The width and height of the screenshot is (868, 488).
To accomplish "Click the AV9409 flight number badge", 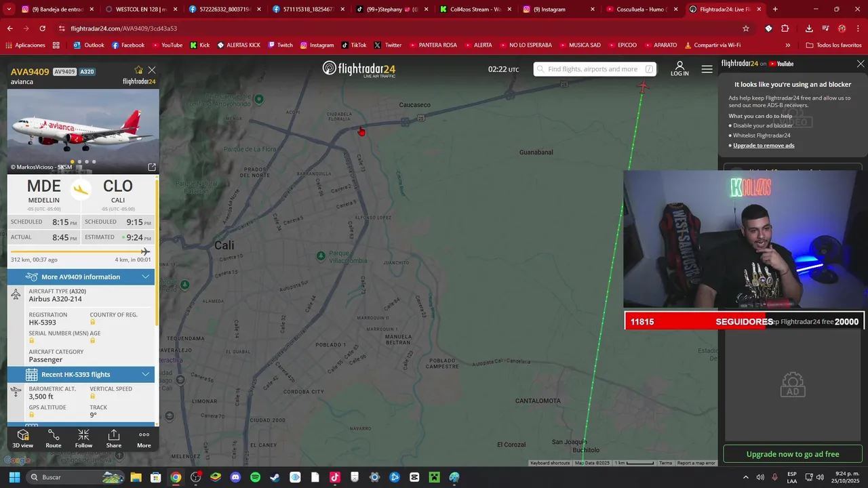I will [64, 72].
